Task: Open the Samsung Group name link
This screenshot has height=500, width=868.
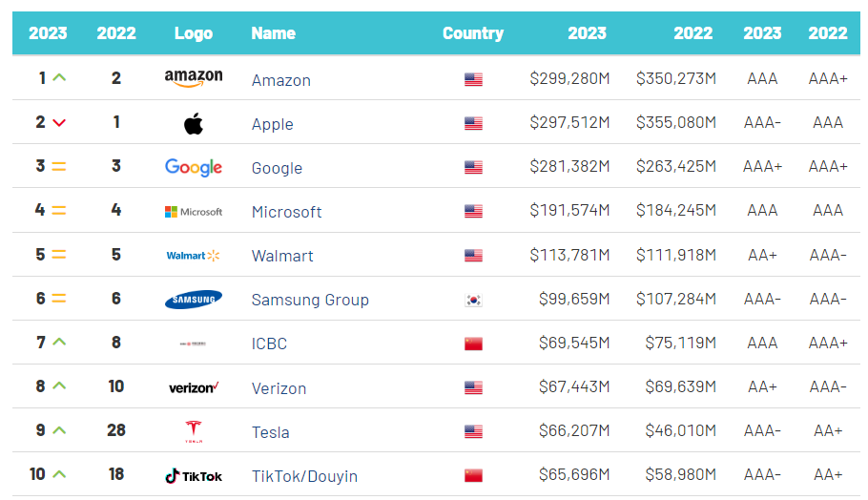Action: pyautogui.click(x=310, y=300)
